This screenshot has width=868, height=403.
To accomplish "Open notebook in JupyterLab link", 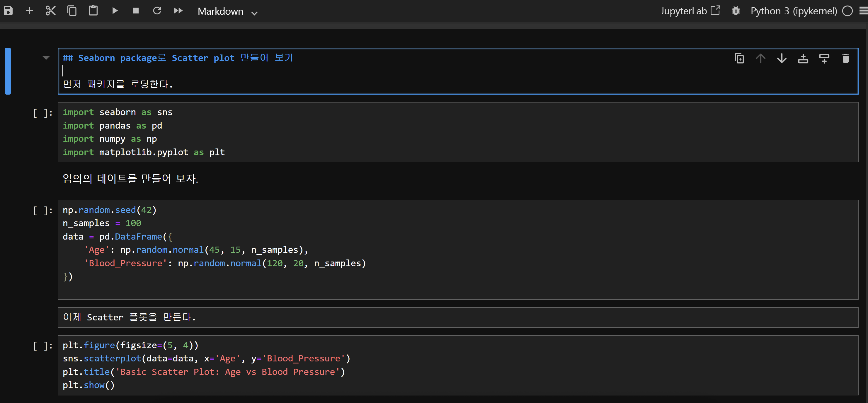I will (x=690, y=11).
